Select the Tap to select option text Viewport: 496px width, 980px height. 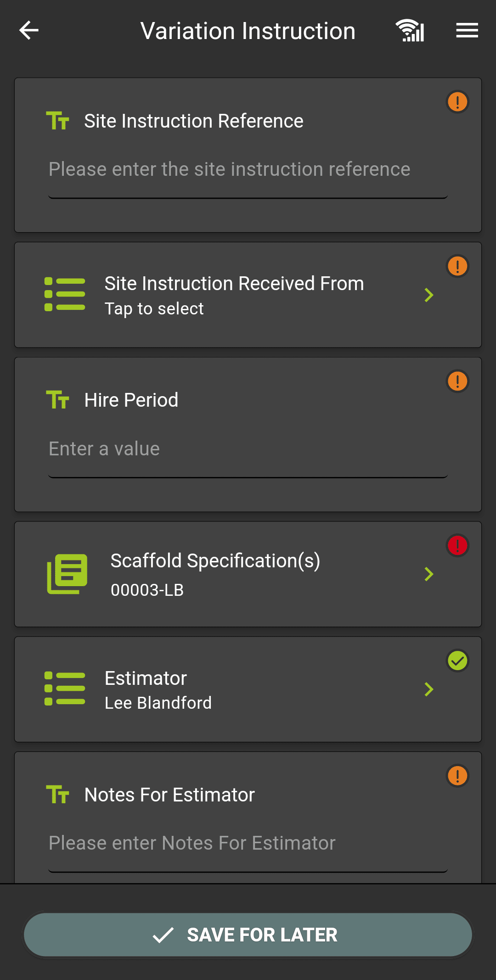154,309
